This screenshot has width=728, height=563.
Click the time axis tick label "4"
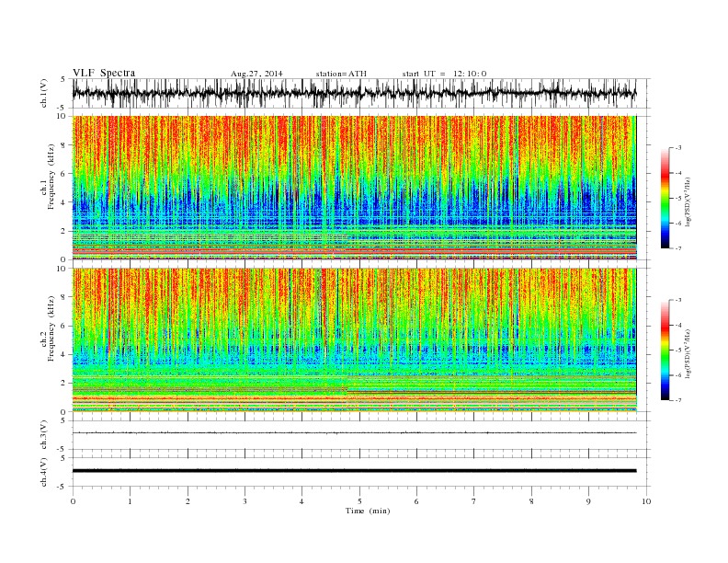(302, 501)
